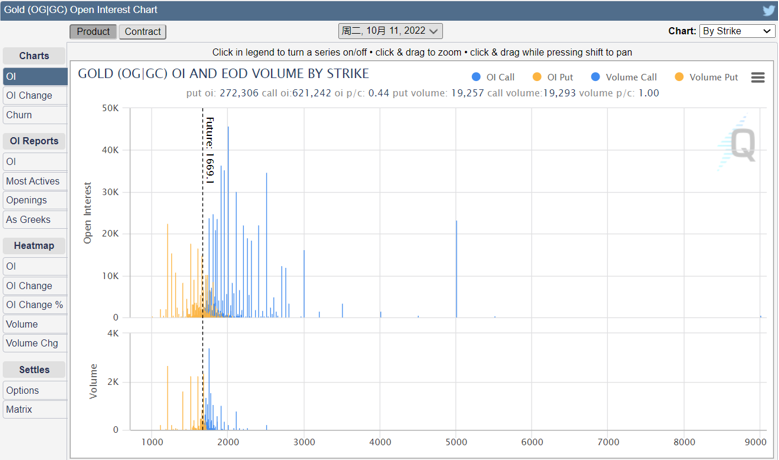Open OI Change under Charts
The image size is (779, 460).
coord(35,95)
